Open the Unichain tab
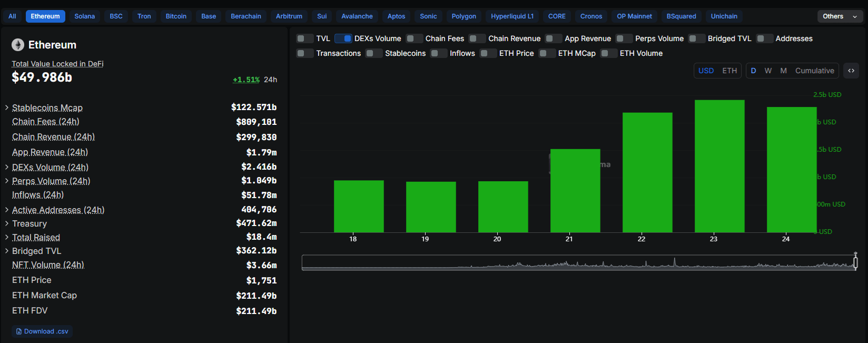 [724, 16]
